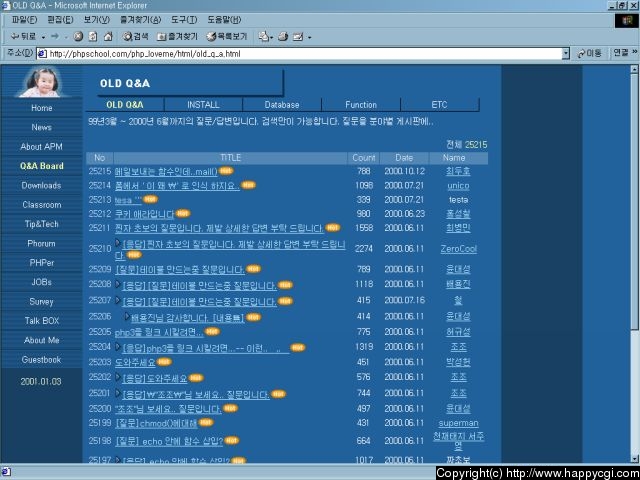Open Guestbook in the sidebar
This screenshot has height=480, width=640.
tap(42, 360)
